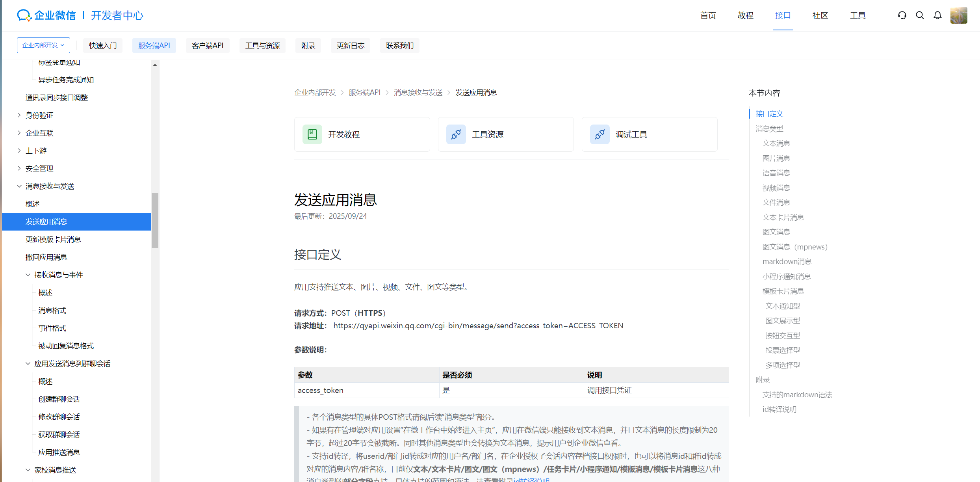
Task: Open search with the magnifier icon
Action: click(x=920, y=15)
